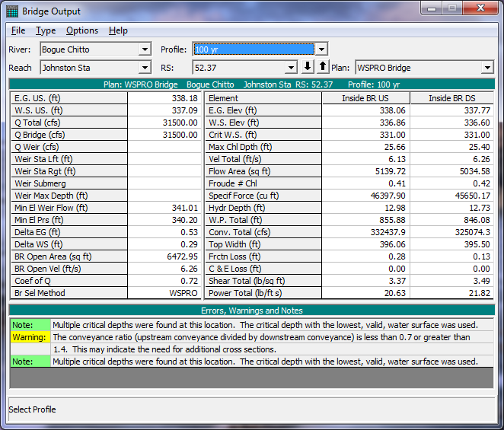Click the Top Width (ft) value 396.06
This screenshot has height=430, width=504.
[x=365, y=244]
